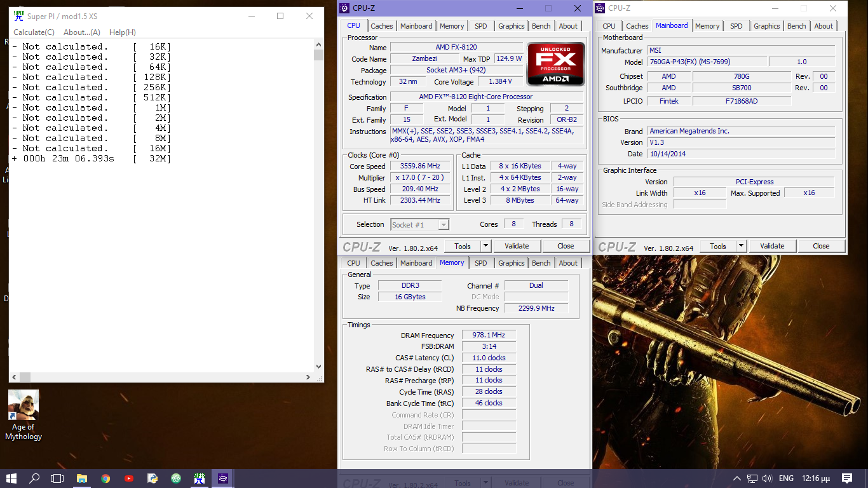Select Graphics tab in the Mainboard window
Image resolution: width=868 pixels, height=488 pixels.
point(767,26)
